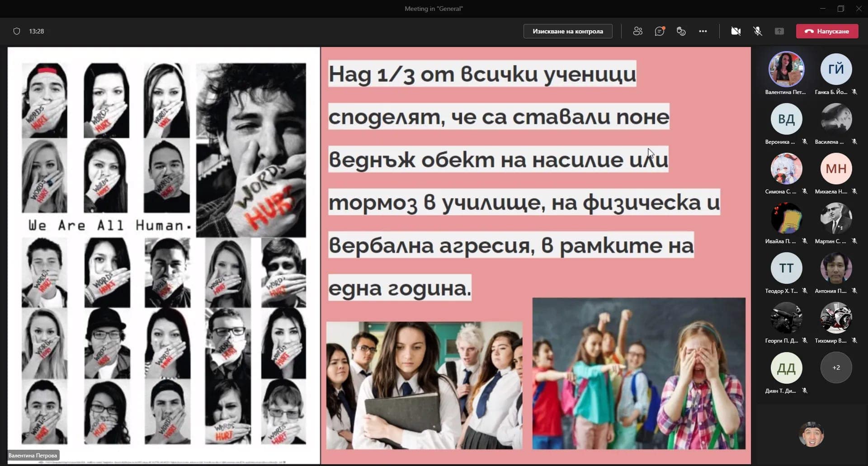The width and height of the screenshot is (868, 466).
Task: Select the МН Михаела avatar
Action: [x=836, y=169]
